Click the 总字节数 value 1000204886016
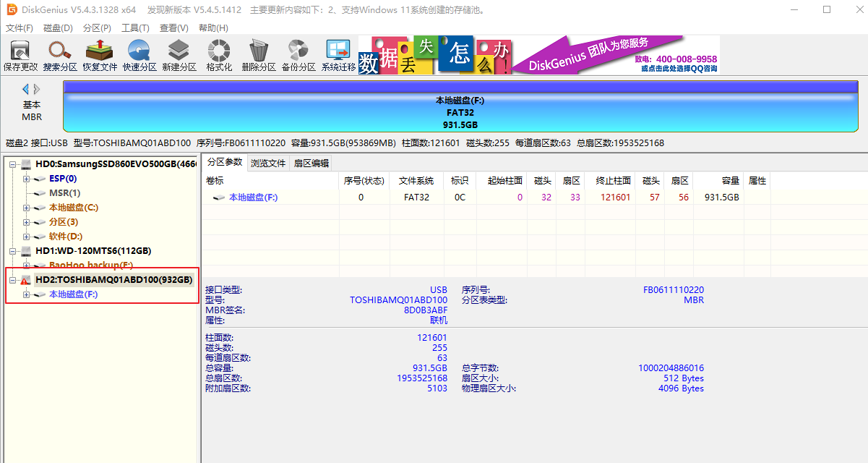The width and height of the screenshot is (868, 463). pyautogui.click(x=671, y=368)
